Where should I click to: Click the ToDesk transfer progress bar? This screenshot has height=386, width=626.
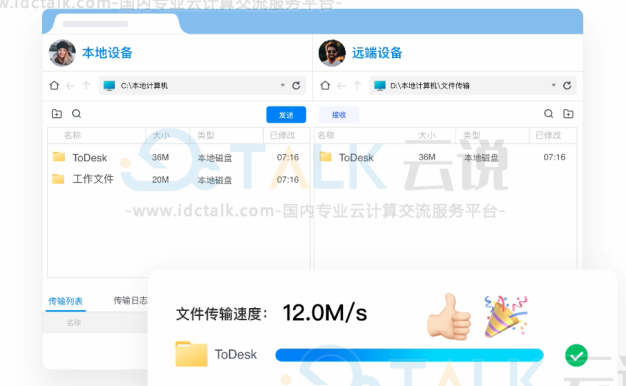[x=409, y=355]
